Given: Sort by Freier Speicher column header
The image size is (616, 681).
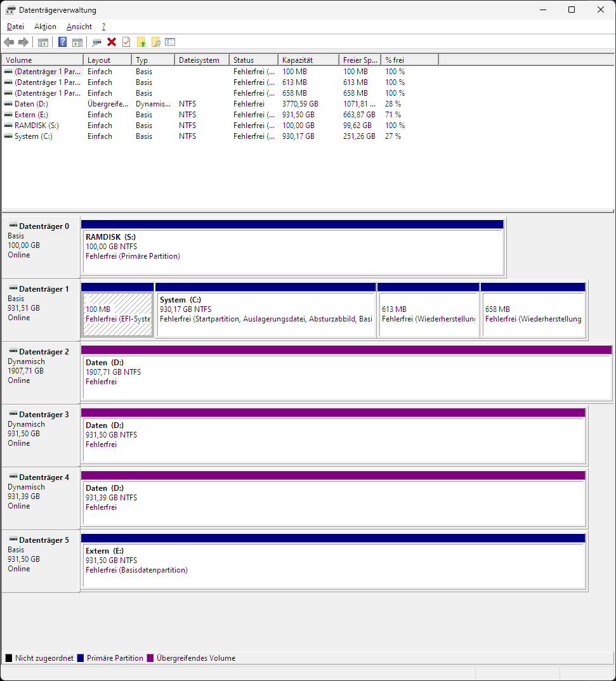Looking at the screenshot, I should click(x=360, y=60).
